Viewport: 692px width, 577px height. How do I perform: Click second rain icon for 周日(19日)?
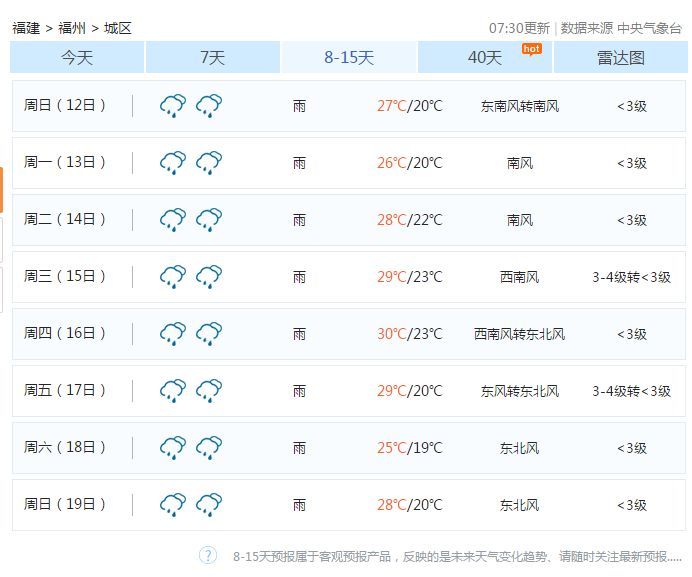click(x=209, y=504)
